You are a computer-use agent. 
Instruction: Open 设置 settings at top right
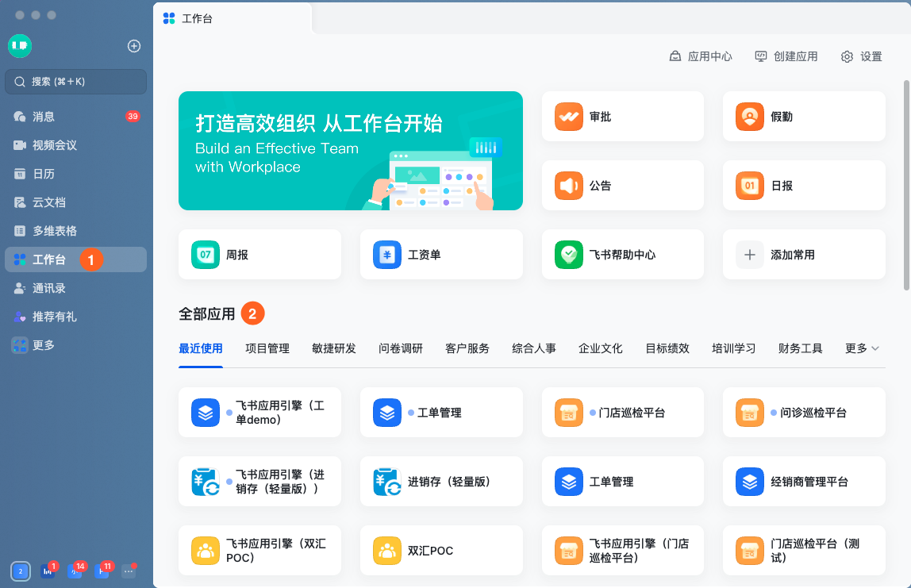862,56
